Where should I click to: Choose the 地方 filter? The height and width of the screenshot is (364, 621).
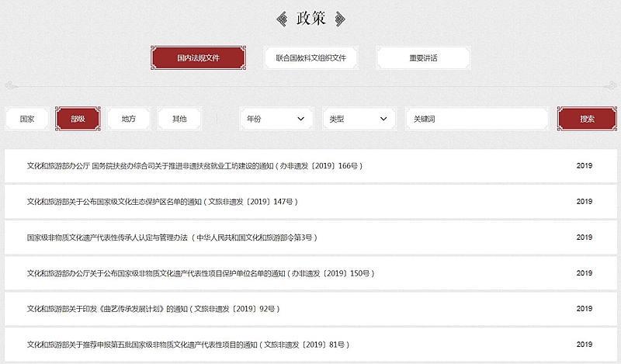point(128,119)
